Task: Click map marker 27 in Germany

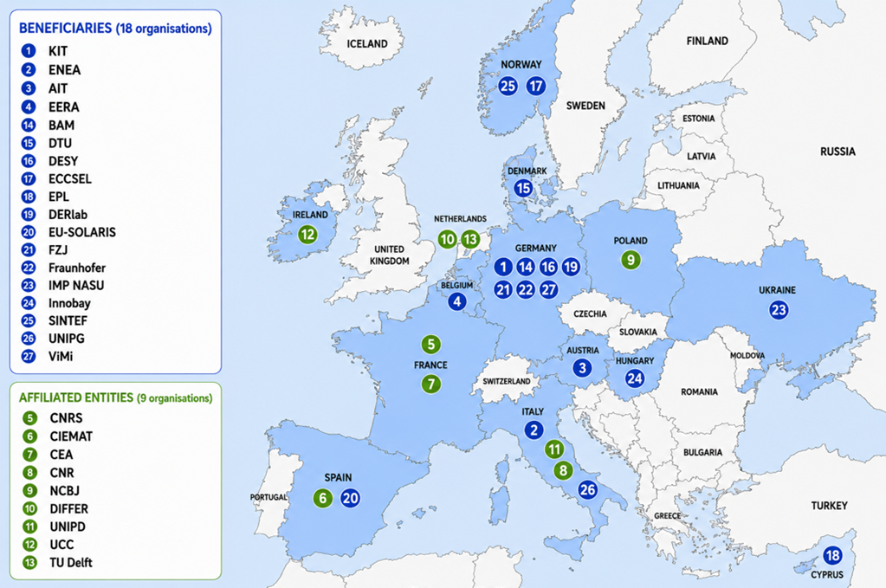Action: click(549, 290)
